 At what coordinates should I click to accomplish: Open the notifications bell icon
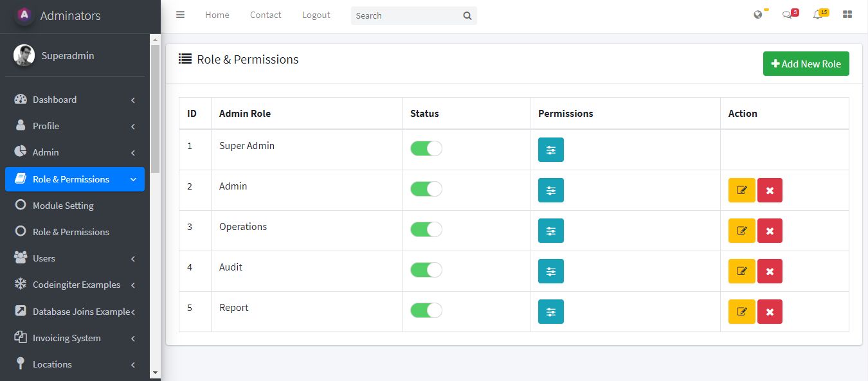pos(818,15)
